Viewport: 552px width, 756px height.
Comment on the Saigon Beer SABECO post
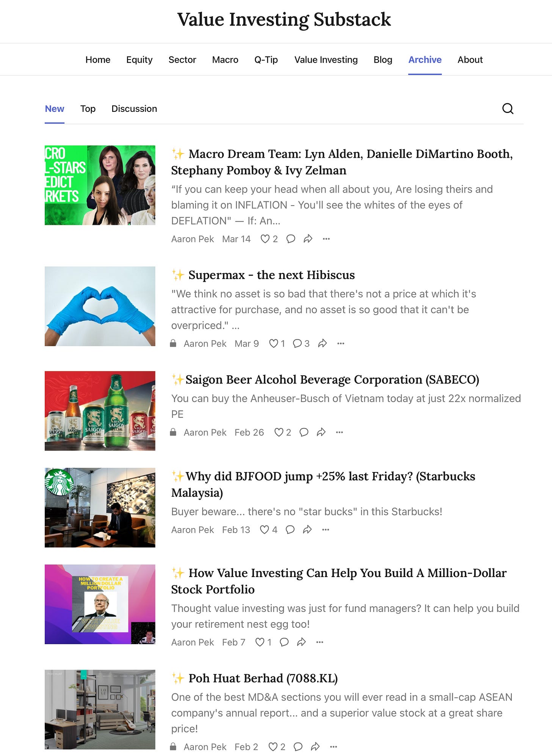(304, 432)
